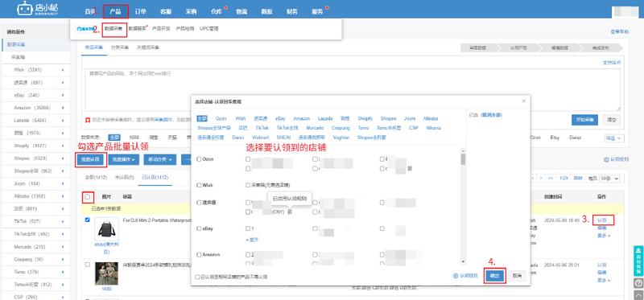Open the gear 认领规则 link in the dialog footer
This screenshot has height=300, width=644.
[x=465, y=276]
